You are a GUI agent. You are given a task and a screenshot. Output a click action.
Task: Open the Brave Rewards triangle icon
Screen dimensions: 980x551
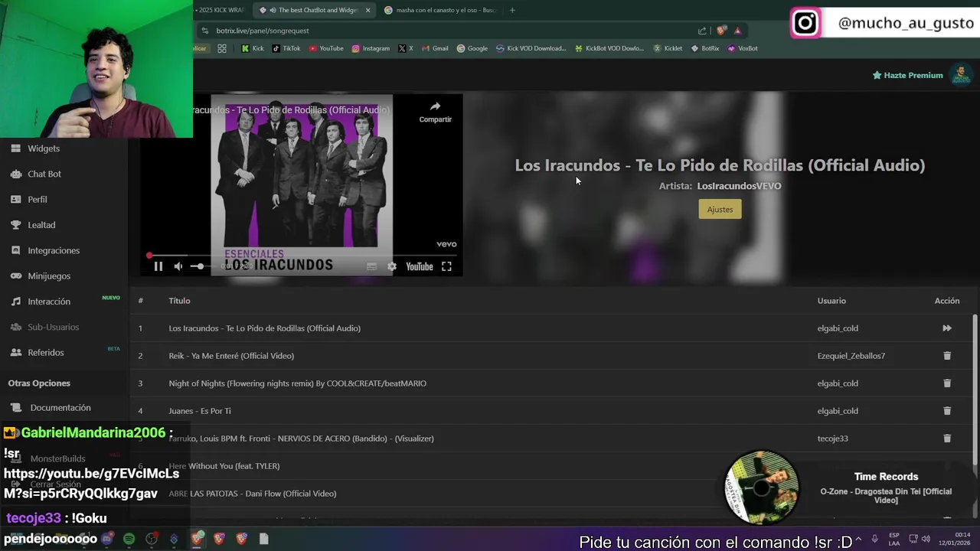(737, 31)
